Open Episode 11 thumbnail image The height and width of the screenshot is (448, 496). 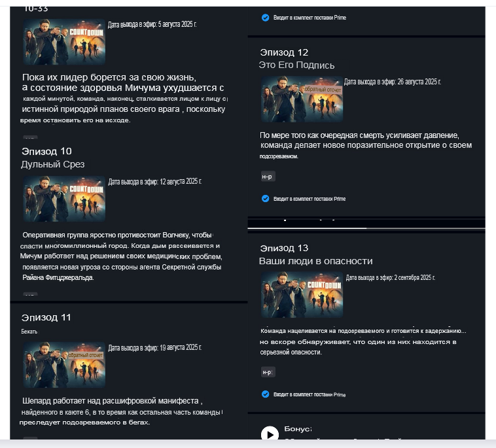[64, 365]
